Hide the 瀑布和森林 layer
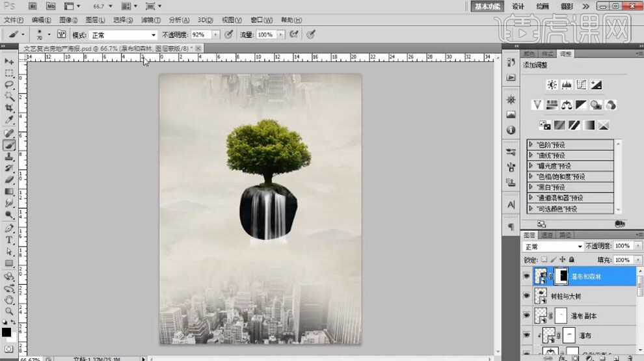This screenshot has width=644, height=361. point(526,276)
